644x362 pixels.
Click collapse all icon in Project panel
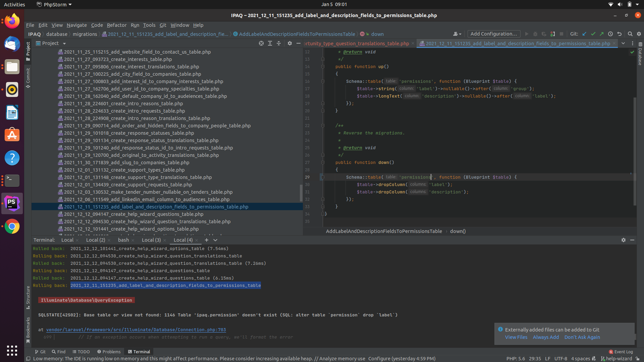(279, 43)
